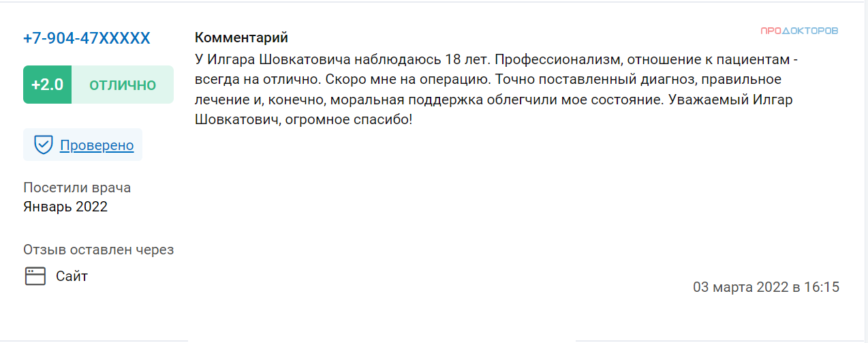Click the shield checkmark verification icon
Image resolution: width=868 pixels, height=343 pixels.
point(44,145)
